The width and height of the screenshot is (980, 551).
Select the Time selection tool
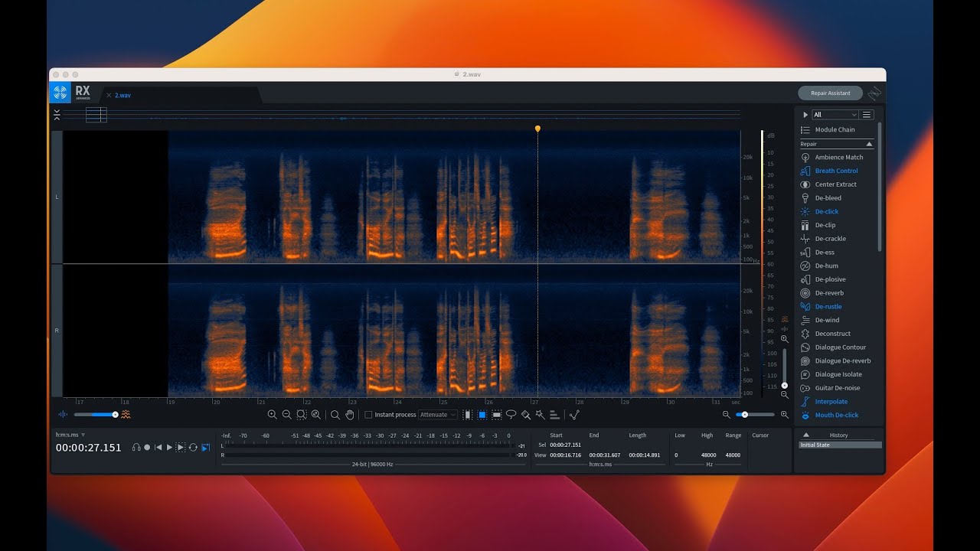pos(467,415)
